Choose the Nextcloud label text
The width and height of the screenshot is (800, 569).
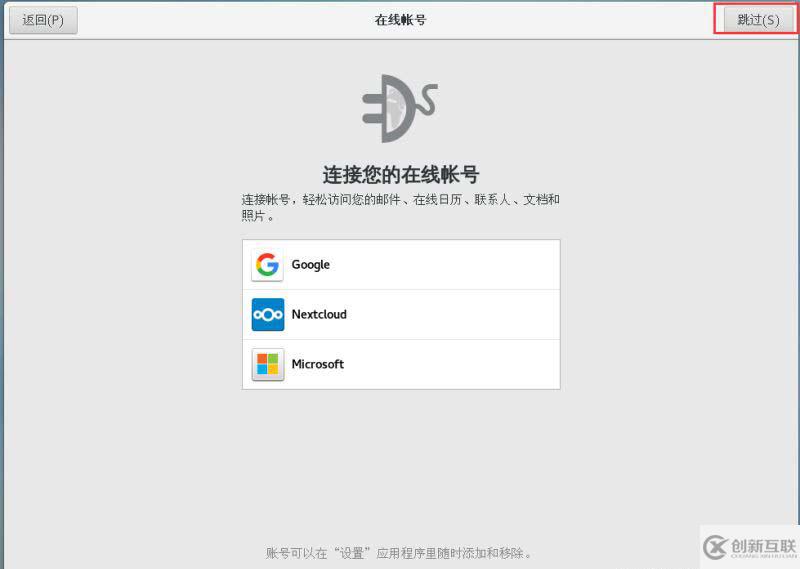pos(319,314)
